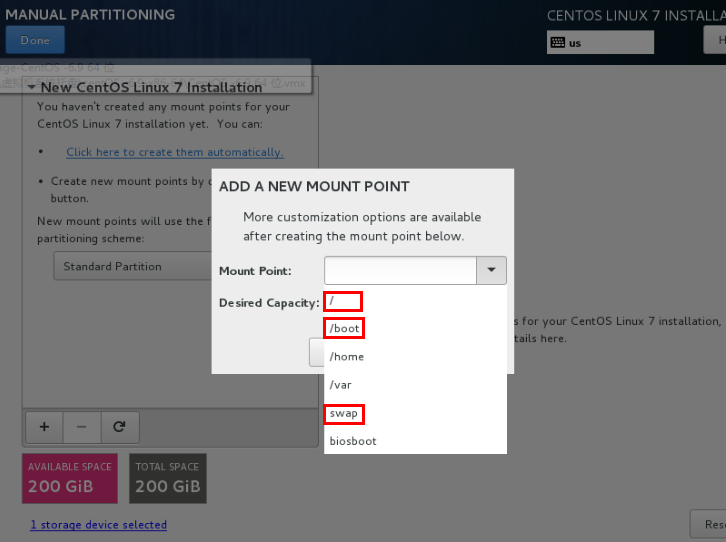Click the minus icon to remove mount point
Screen dimensions: 726x542
82,427
